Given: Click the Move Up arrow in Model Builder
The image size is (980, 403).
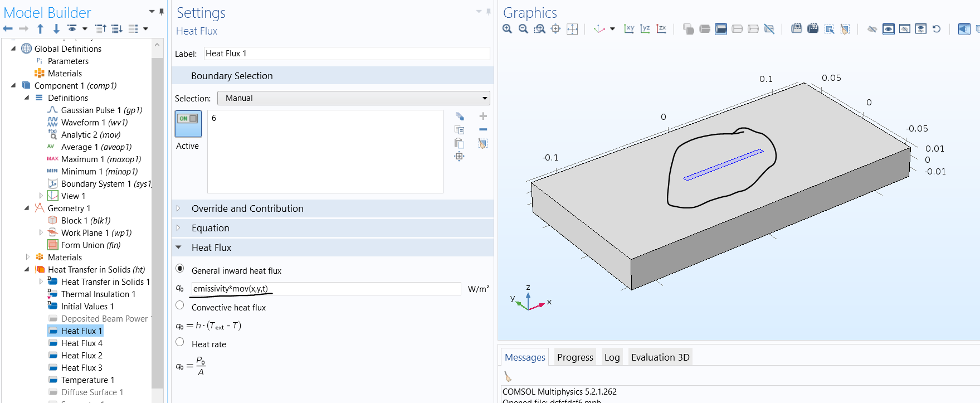Looking at the screenshot, I should pyautogui.click(x=40, y=29).
